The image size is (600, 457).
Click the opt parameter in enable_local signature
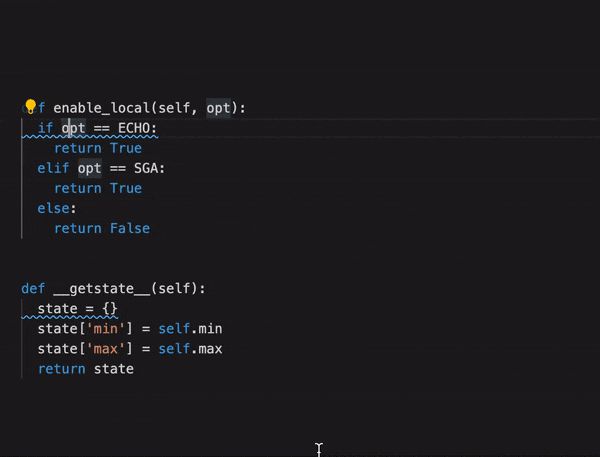[x=219, y=108]
